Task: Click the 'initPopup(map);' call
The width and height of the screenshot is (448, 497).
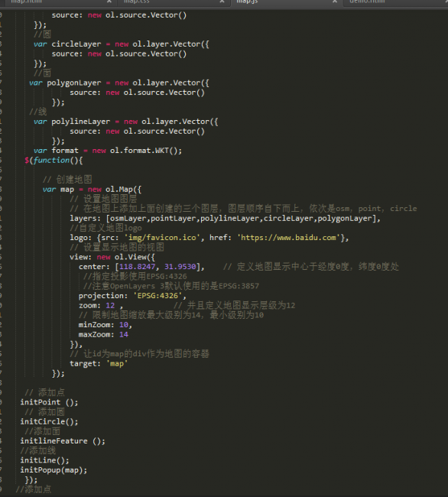Action: (54, 470)
